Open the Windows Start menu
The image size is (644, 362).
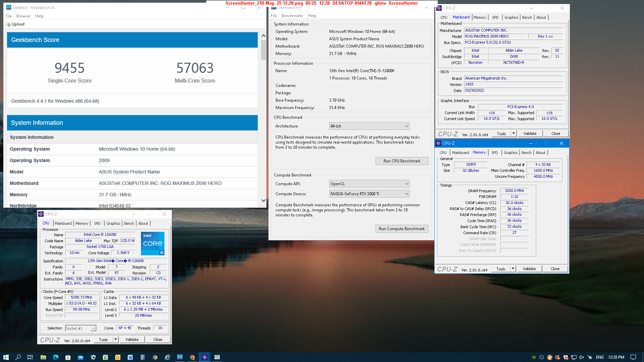pos(6,357)
